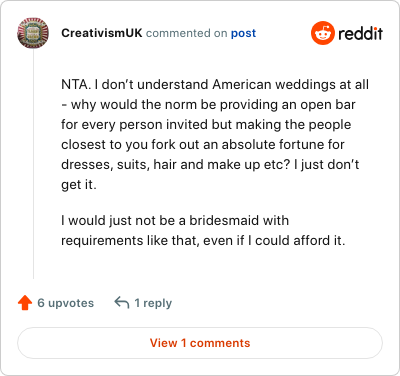Click the line beginning "dresses, suits, hair"
Screen dimensions: 400x376
coord(210,165)
